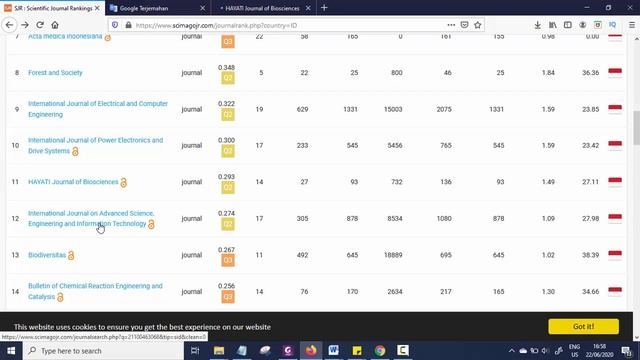Click open access icon beside Bulletin of Chemical Reaction
The height and width of the screenshot is (360, 640).
[60, 297]
